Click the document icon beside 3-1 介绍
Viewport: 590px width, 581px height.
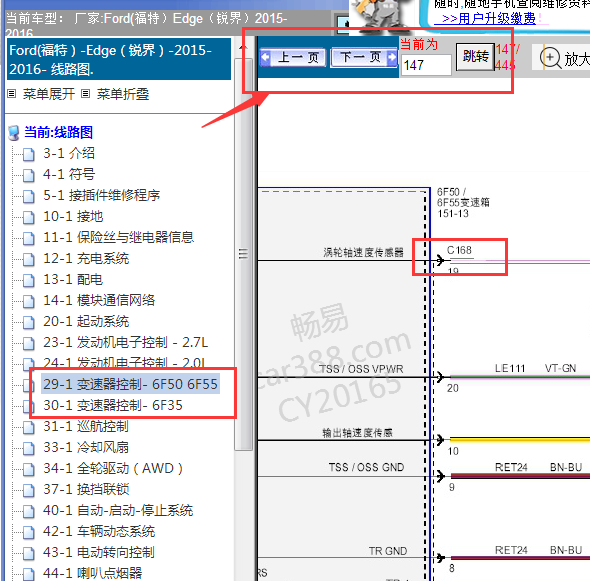coord(29,154)
